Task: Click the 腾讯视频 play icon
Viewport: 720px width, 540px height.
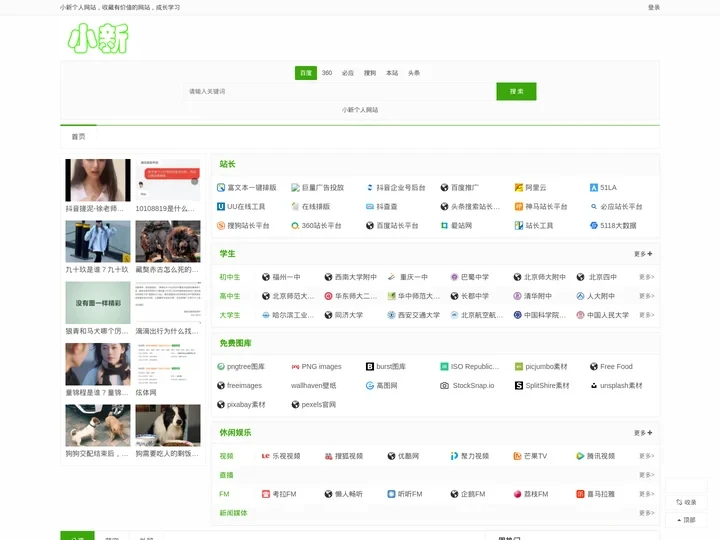Action: pos(580,456)
